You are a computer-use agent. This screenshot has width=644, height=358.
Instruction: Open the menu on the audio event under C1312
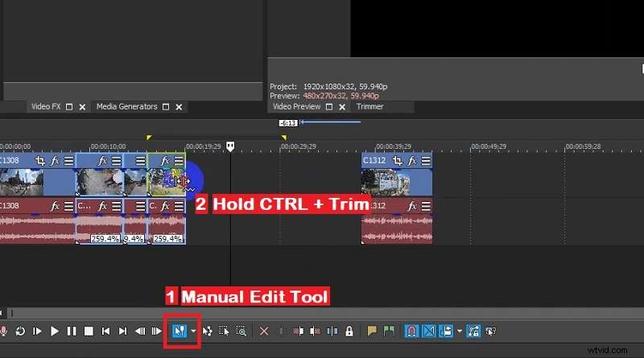tap(426, 206)
